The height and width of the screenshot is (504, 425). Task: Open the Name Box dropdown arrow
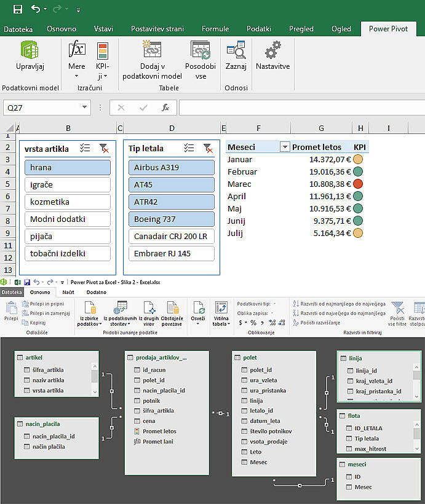(84, 107)
